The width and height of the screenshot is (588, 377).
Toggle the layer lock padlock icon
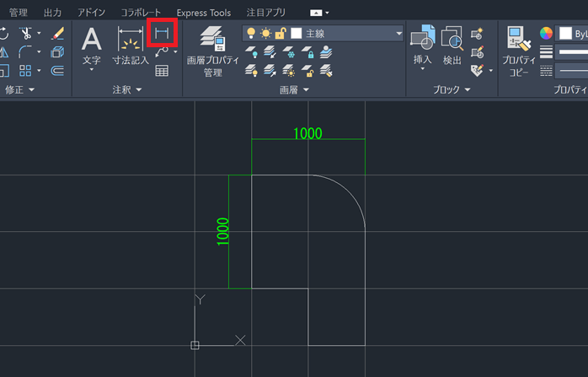281,34
